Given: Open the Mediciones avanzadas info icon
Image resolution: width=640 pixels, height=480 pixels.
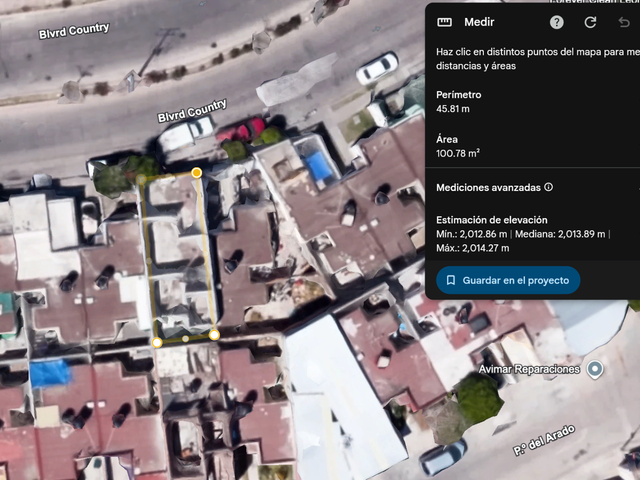Looking at the screenshot, I should point(549,187).
